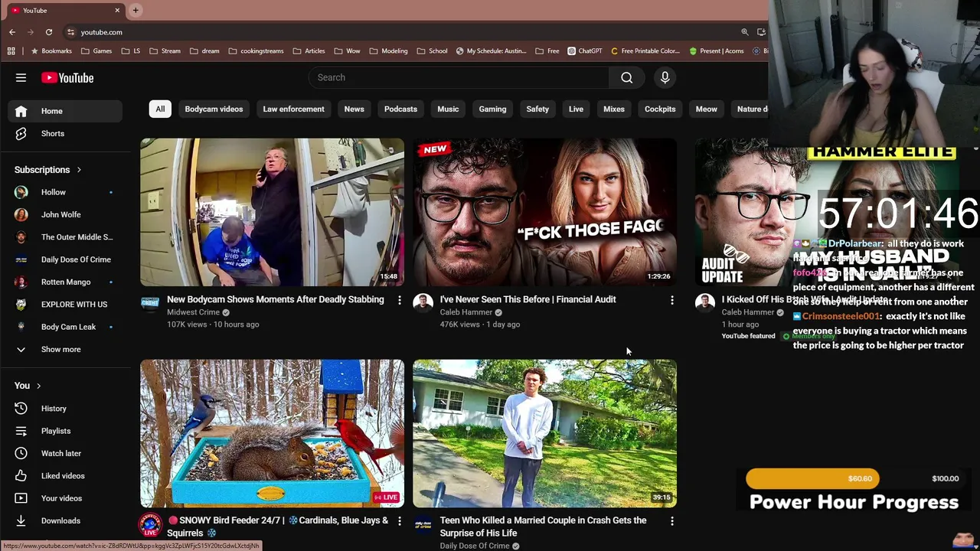The height and width of the screenshot is (551, 980).
Task: Click the browser back arrow
Action: [x=12, y=32]
